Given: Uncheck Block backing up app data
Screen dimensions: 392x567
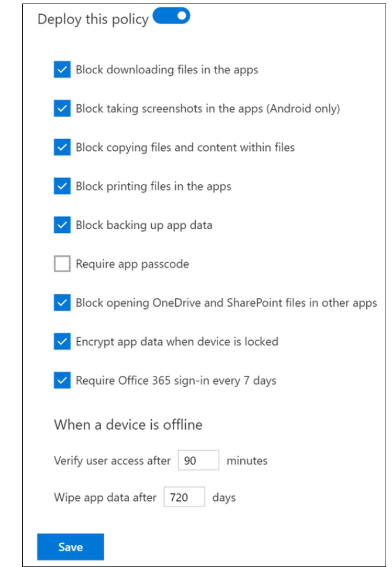Looking at the screenshot, I should click(62, 225).
